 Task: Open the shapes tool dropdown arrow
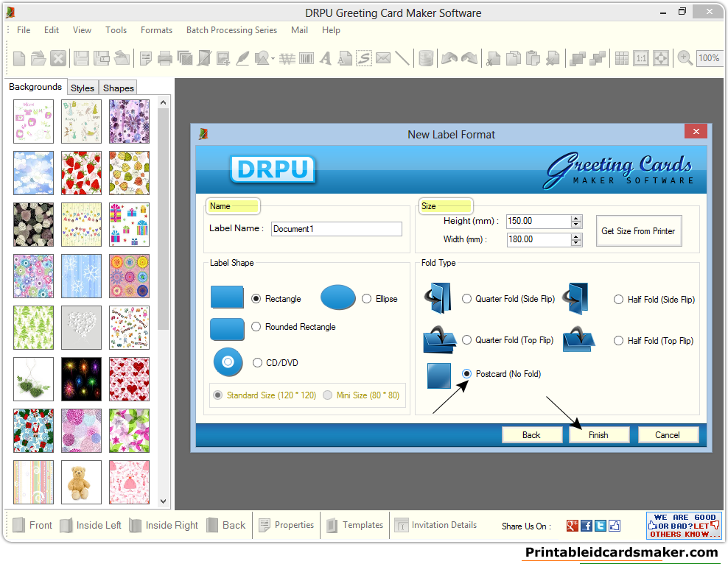point(273,59)
